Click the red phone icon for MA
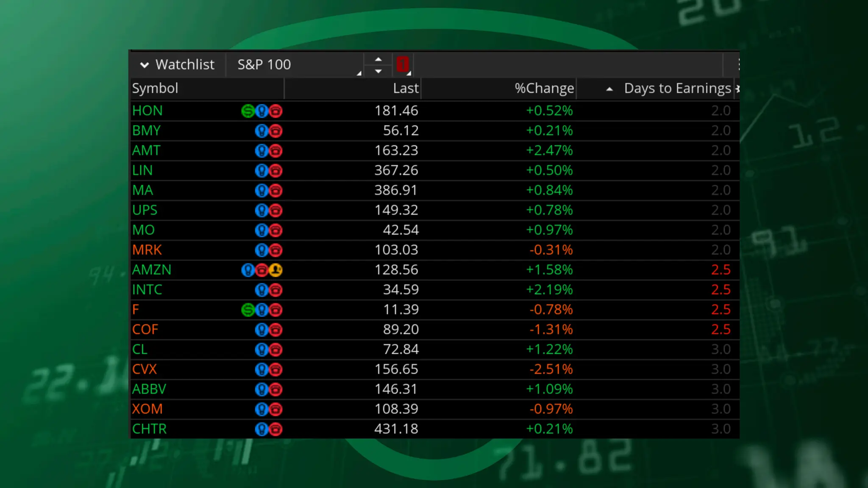Screen dimensions: 868x488 (x=275, y=191)
